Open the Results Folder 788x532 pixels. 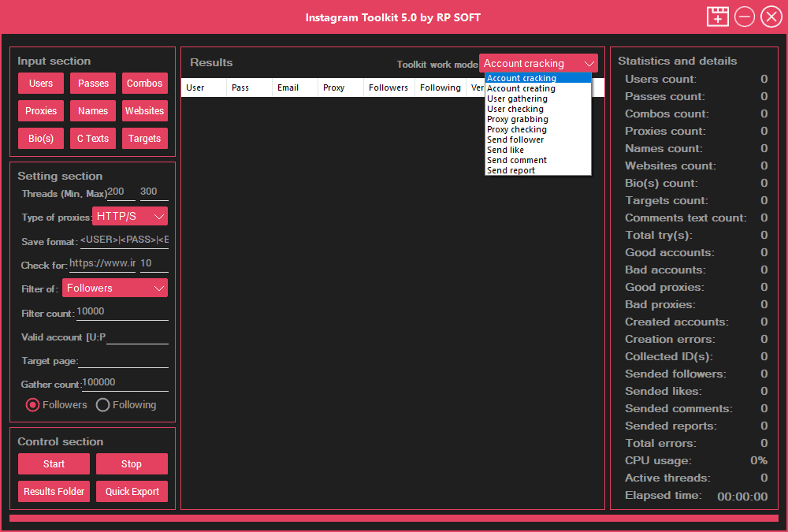54,491
